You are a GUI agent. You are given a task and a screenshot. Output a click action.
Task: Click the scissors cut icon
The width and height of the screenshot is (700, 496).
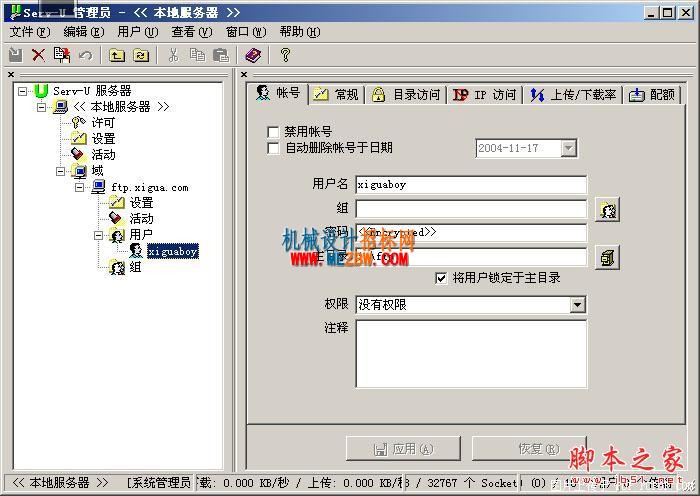(x=173, y=55)
